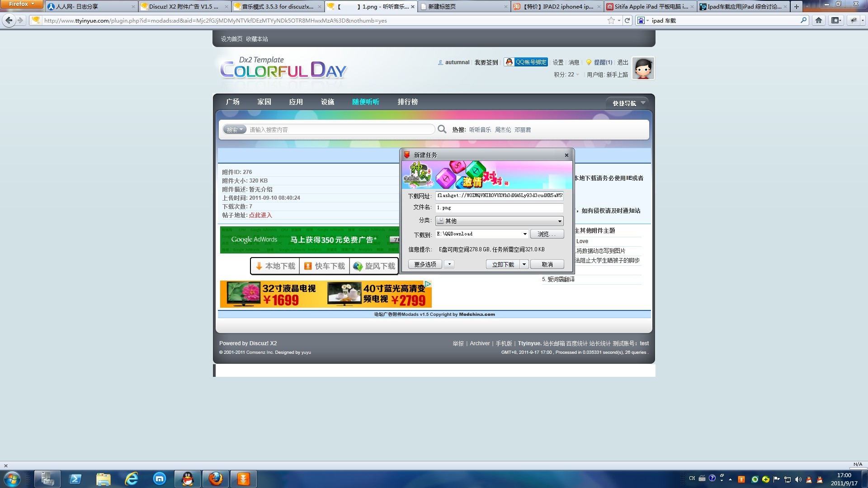Screen dimensions: 868x488
Task: Open the 积分 22 points dropdown
Action: [x=566, y=75]
